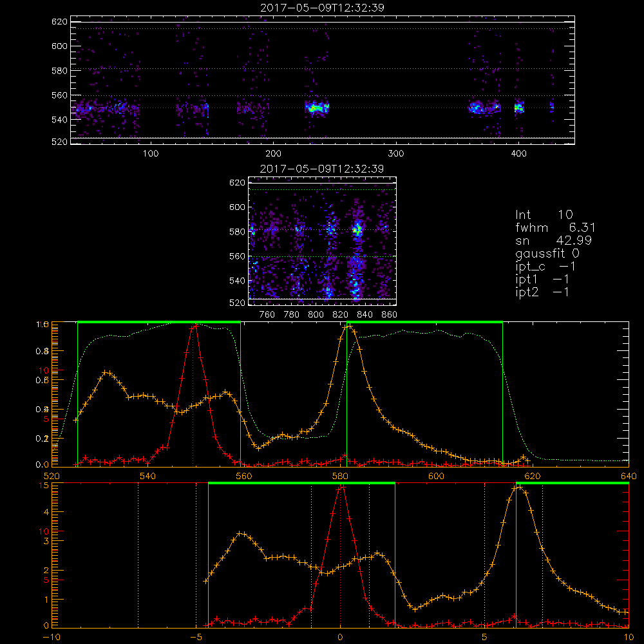Click the x-axis label 860 under small spectrogram
644x644 pixels.
pyautogui.click(x=390, y=315)
